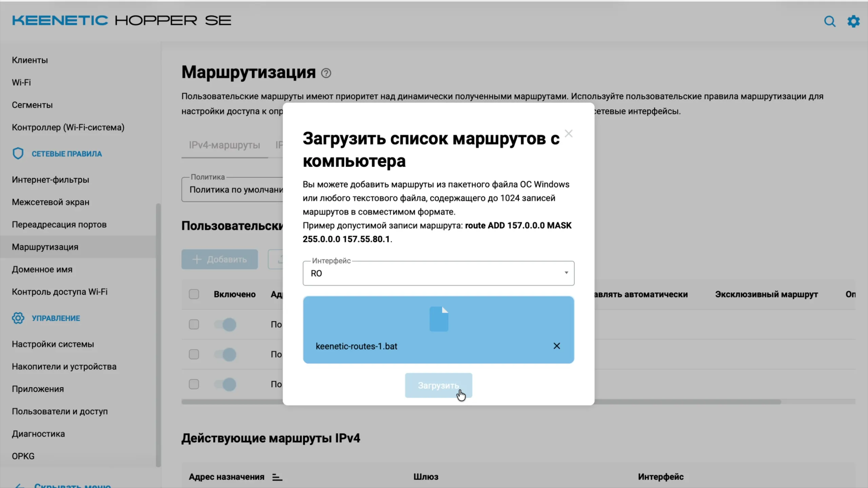
Task: Open Клиенты in the sidebar
Action: (30, 60)
